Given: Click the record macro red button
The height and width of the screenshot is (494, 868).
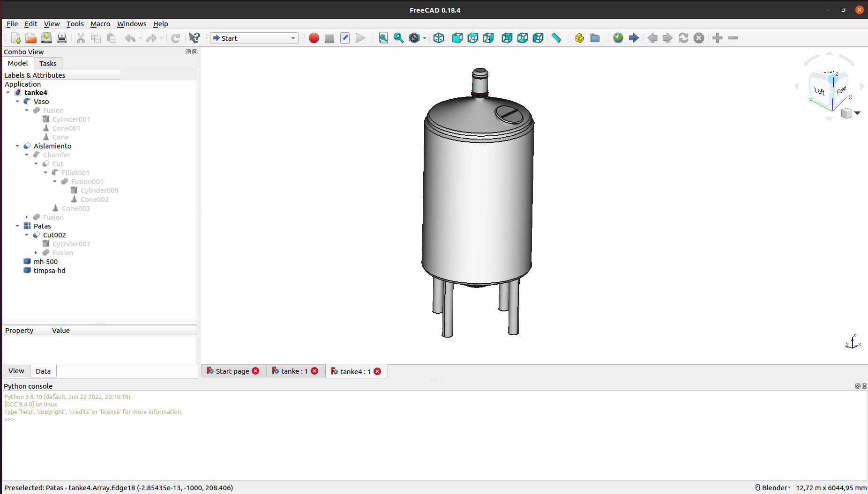Looking at the screenshot, I should click(x=314, y=38).
